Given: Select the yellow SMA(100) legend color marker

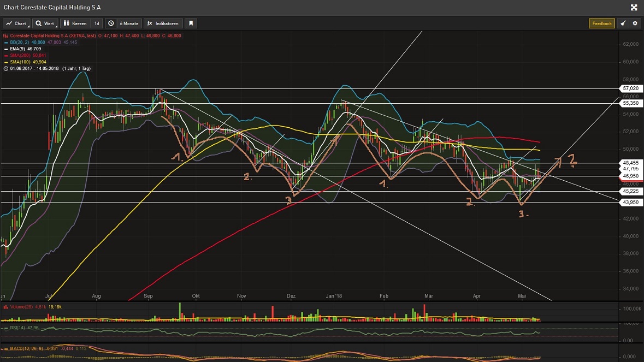Looking at the screenshot, I should tap(5, 62).
